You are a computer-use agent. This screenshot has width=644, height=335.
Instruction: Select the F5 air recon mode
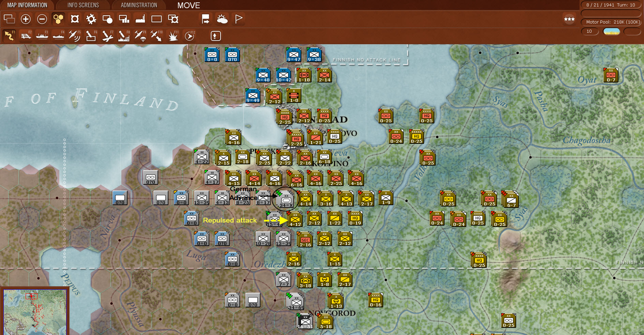pos(75,36)
